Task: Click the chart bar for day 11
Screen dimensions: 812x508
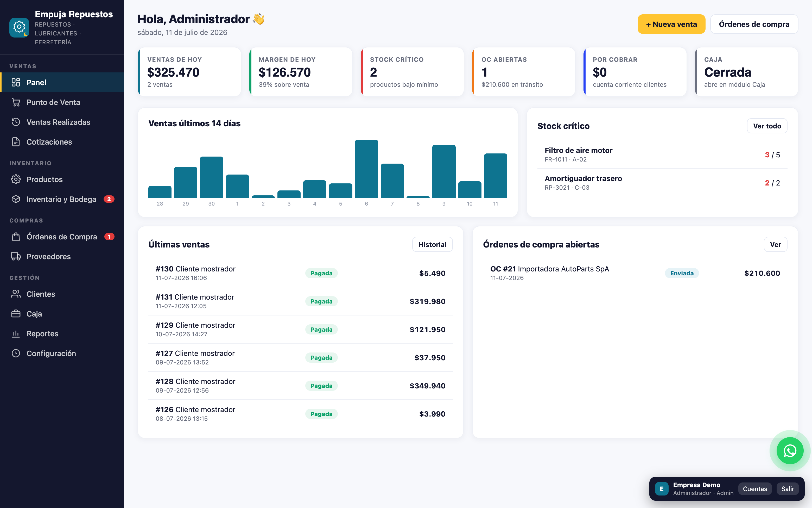Action: click(496, 176)
